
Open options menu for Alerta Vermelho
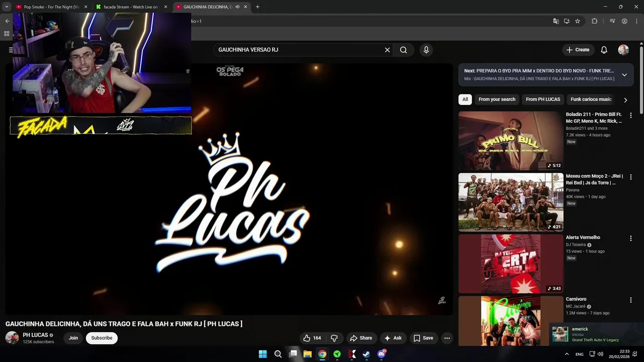pos(630,238)
